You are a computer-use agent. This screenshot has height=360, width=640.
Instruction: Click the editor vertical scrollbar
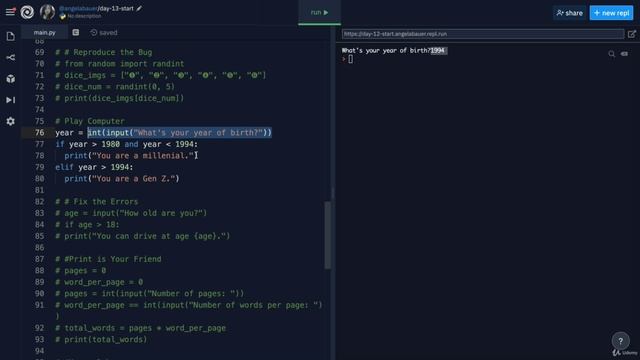328,235
